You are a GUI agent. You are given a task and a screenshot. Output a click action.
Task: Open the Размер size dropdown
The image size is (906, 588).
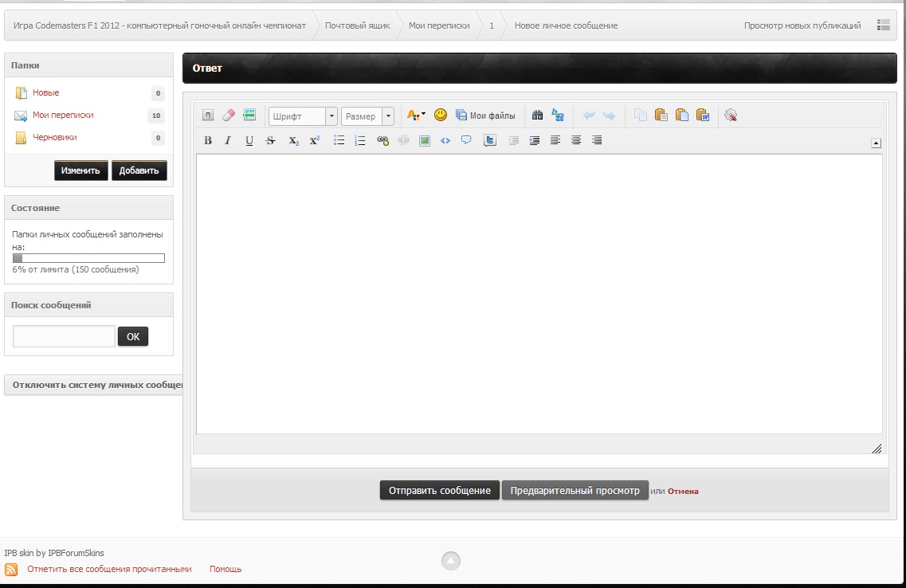[367, 116]
